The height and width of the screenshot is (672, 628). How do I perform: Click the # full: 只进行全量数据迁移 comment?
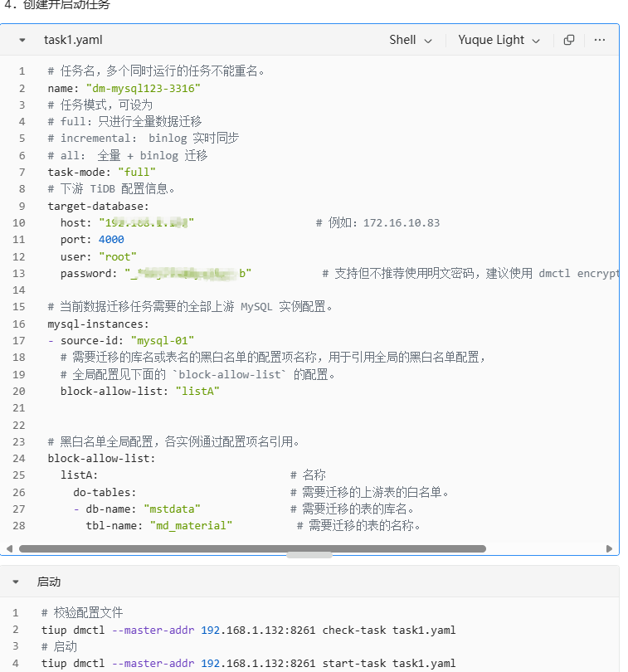(x=124, y=121)
